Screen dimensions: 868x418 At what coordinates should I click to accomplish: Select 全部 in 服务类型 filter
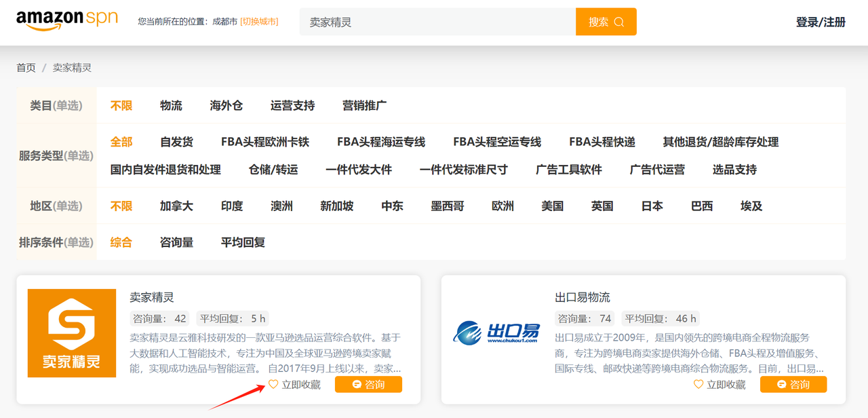(x=121, y=142)
